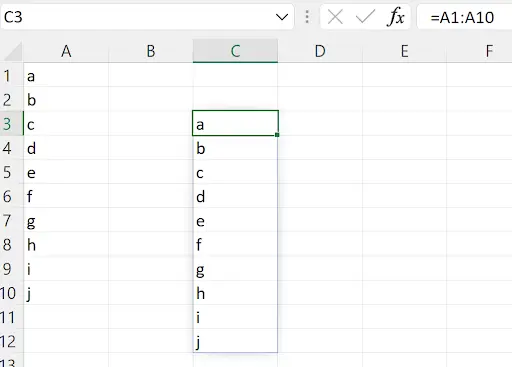Click cell C11 containing 'i'
The height and width of the screenshot is (367, 512).
(x=235, y=317)
